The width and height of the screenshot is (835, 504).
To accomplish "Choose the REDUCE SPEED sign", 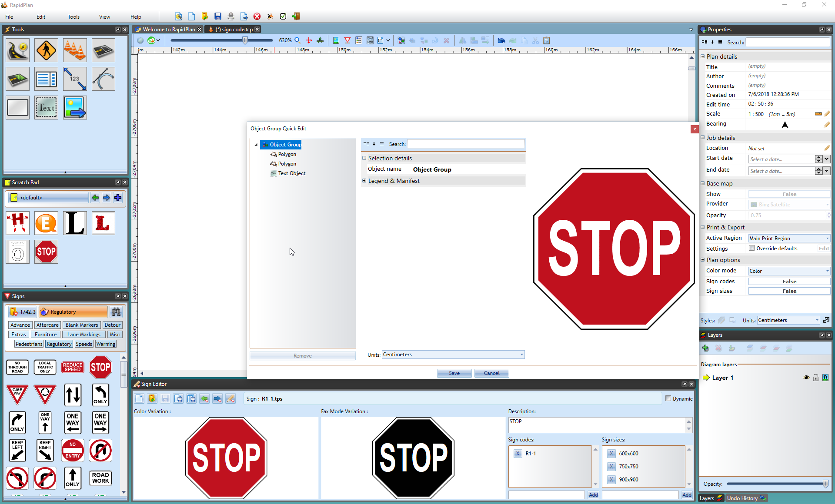I will (73, 367).
